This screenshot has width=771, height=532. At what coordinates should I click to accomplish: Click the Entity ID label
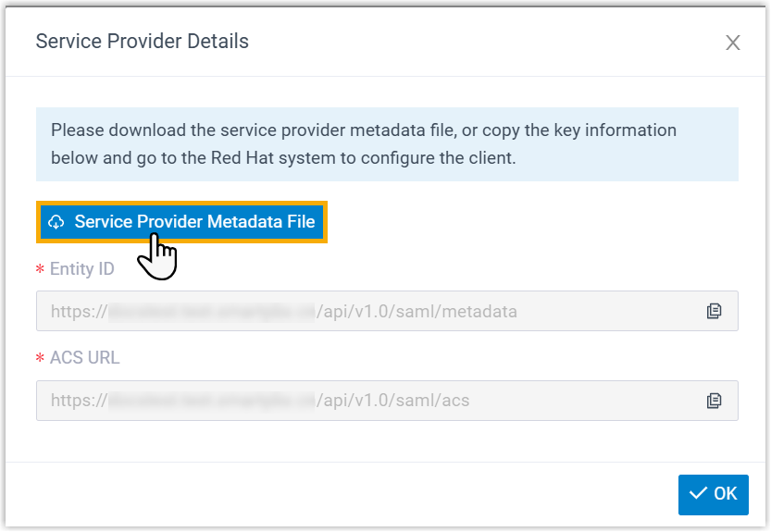coord(81,269)
